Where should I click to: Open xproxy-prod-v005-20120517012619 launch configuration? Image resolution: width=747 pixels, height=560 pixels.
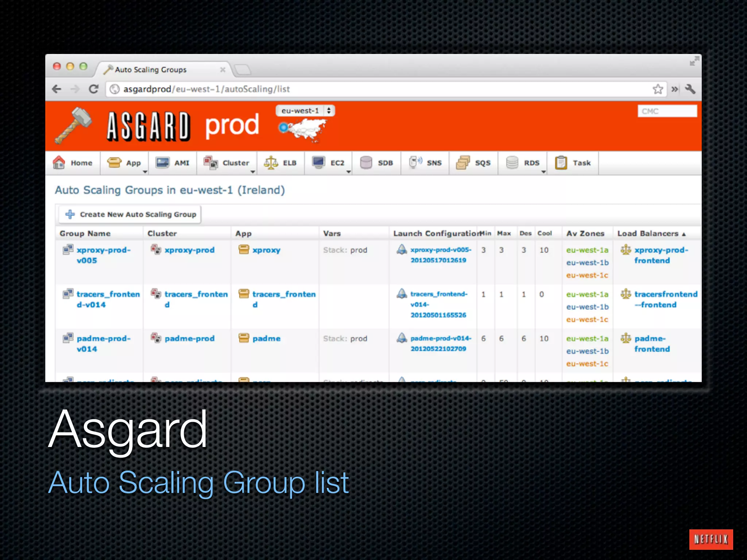click(x=441, y=255)
